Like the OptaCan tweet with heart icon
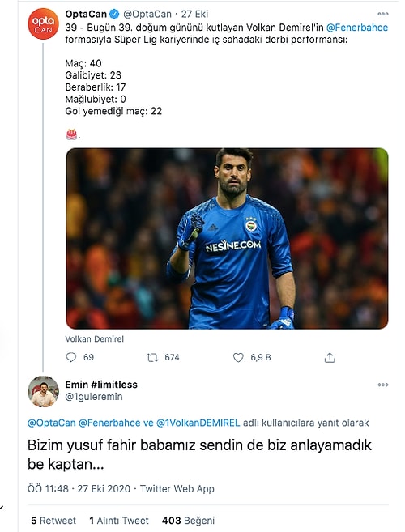The width and height of the screenshot is (405, 532). (x=238, y=357)
